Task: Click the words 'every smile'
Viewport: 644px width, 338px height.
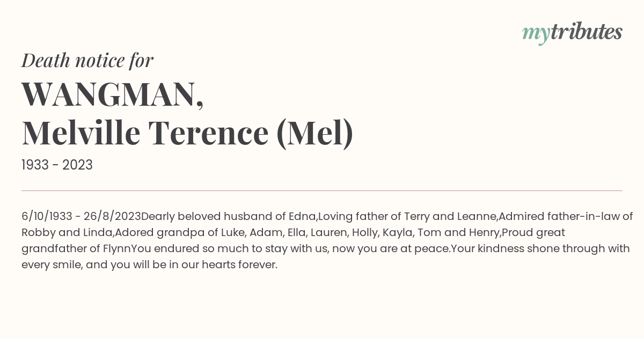Action: 52,265
